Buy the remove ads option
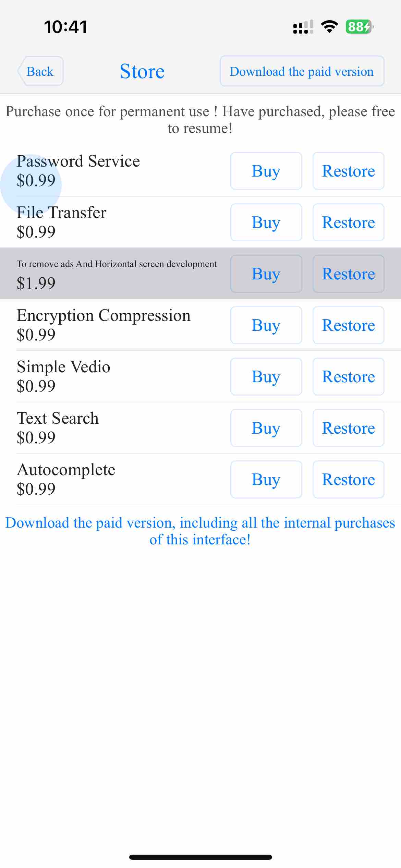The image size is (401, 868). point(266,274)
